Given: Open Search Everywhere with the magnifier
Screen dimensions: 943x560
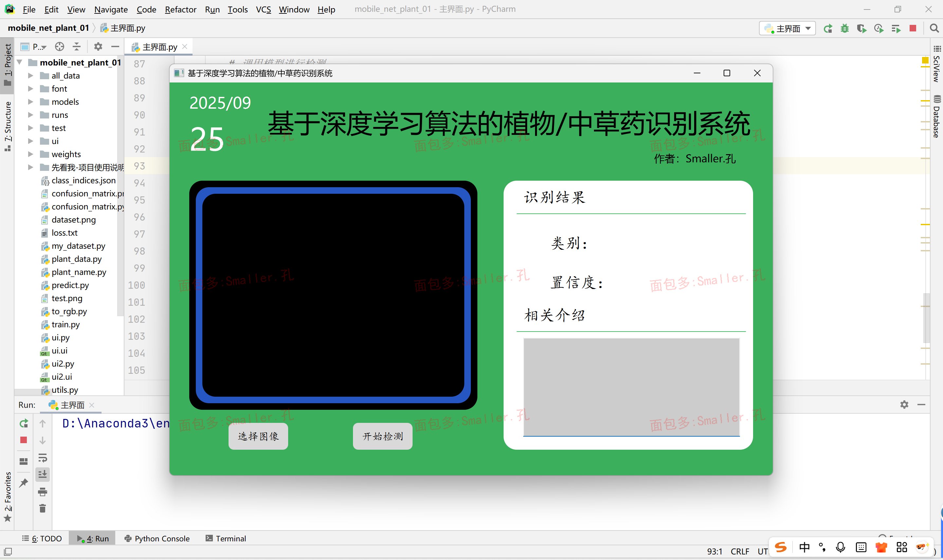Looking at the screenshot, I should click(x=934, y=28).
